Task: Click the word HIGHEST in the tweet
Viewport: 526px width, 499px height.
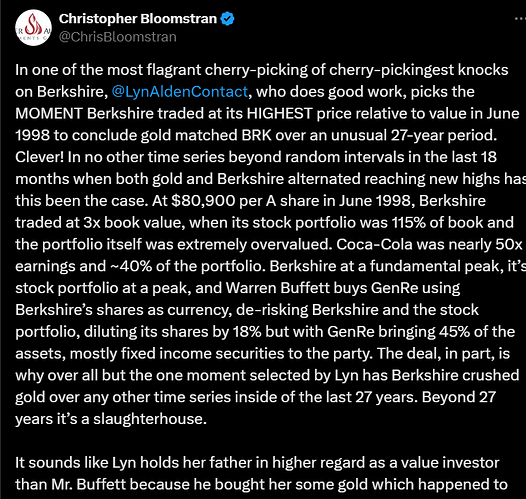Action: click(x=280, y=113)
